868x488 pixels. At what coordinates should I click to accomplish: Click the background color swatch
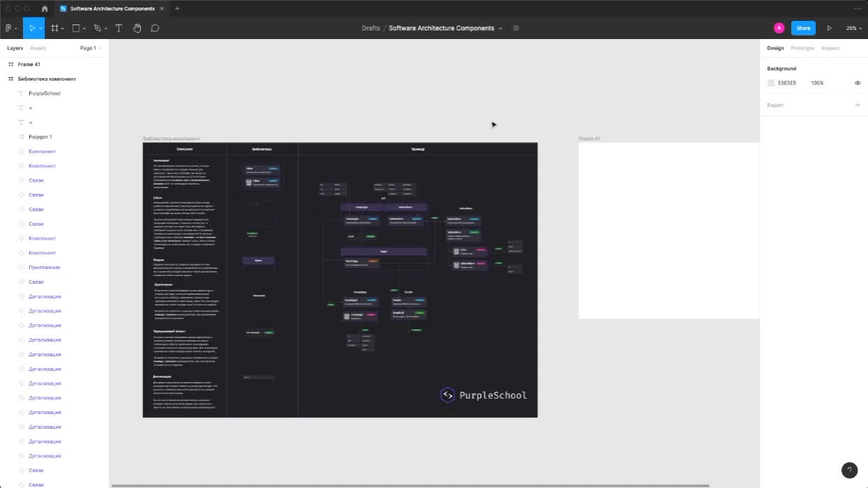tap(771, 83)
